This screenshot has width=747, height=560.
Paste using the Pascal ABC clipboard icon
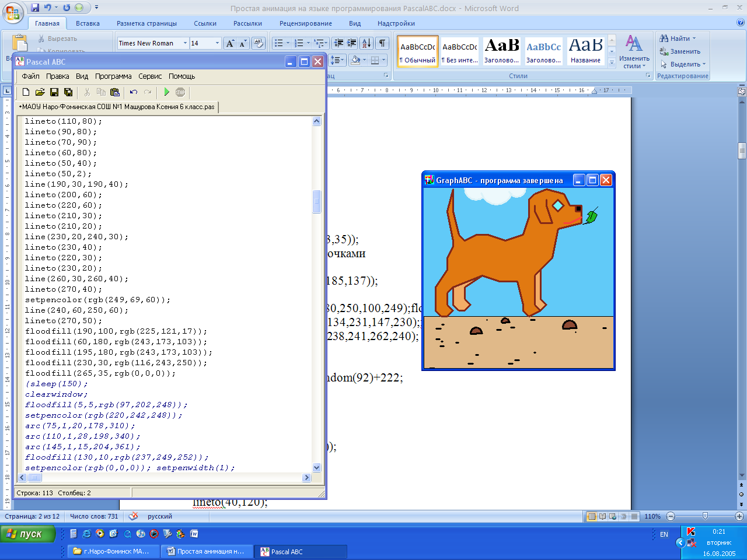pyautogui.click(x=115, y=92)
